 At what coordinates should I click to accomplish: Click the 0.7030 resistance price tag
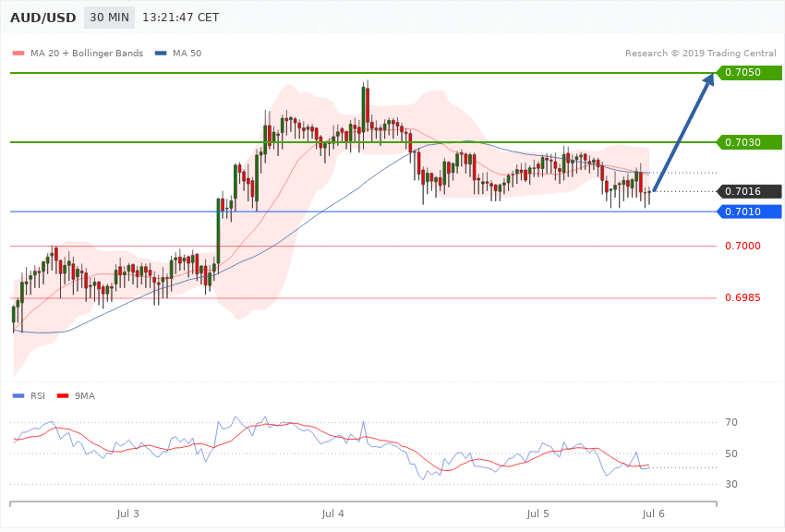(x=750, y=142)
